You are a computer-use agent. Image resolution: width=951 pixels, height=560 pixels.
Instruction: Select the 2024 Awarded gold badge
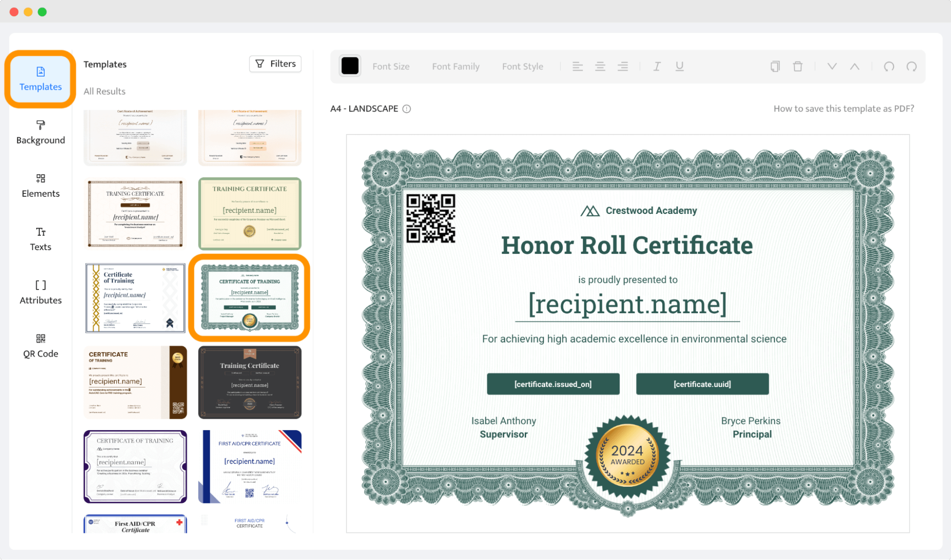click(627, 457)
